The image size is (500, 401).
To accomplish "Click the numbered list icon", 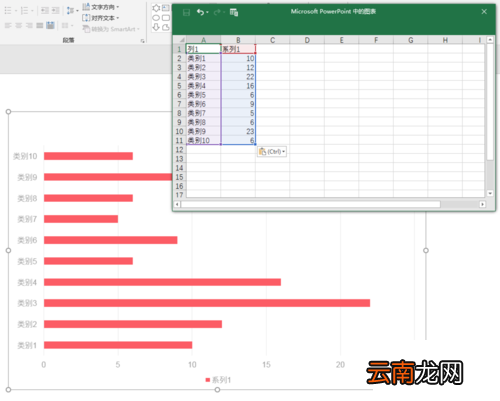I will click(x=24, y=11).
